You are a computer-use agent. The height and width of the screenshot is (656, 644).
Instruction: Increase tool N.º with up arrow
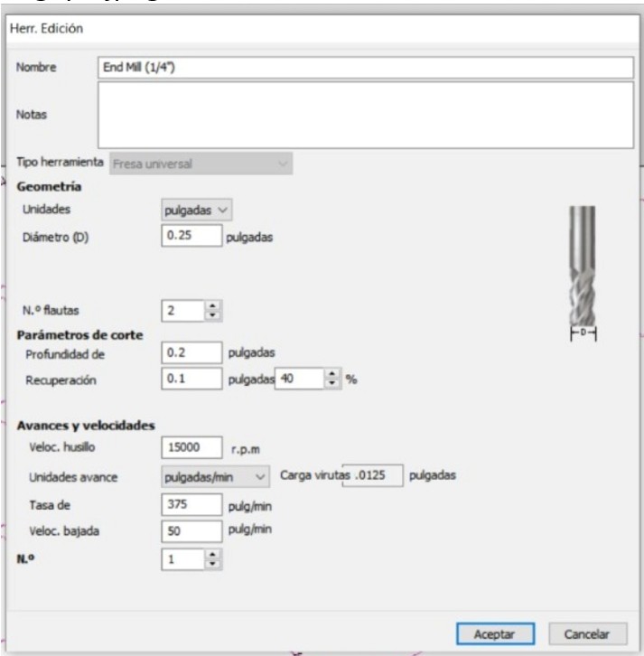point(213,554)
